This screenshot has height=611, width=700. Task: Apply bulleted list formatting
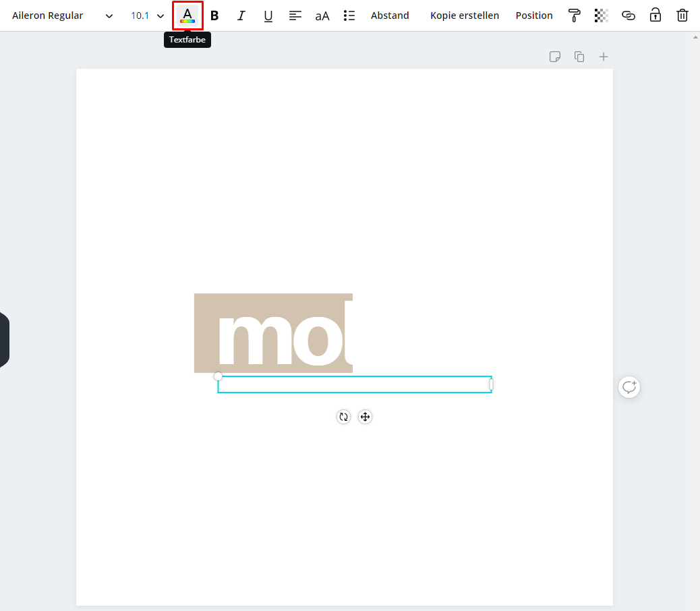click(x=349, y=16)
